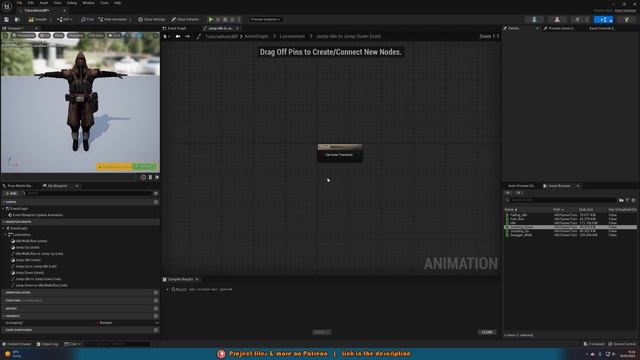Click the Compile button in toolbar
Screen dimensions: 640x360
coord(38,19)
